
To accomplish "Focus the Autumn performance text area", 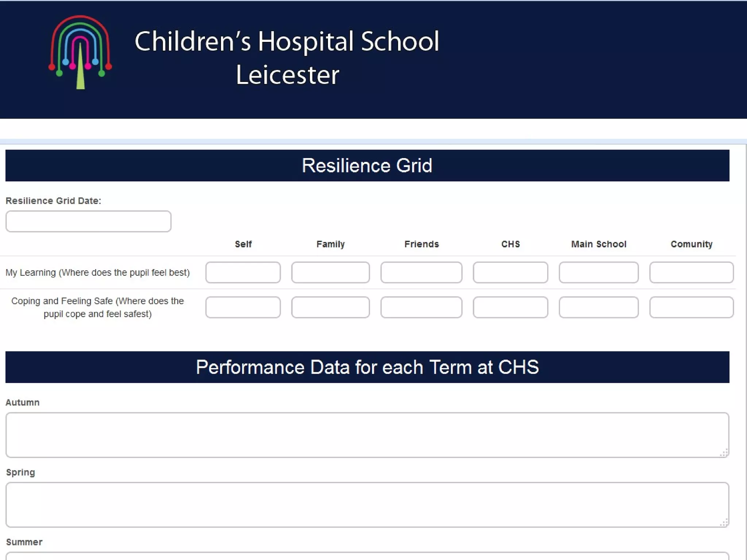I will [x=367, y=435].
